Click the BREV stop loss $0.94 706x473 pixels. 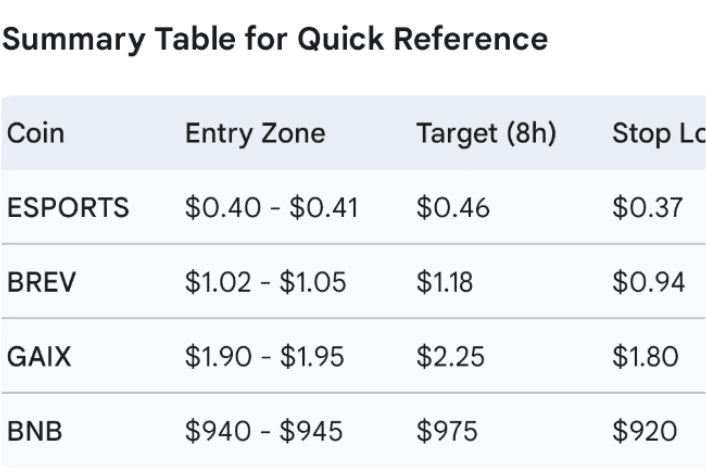click(649, 283)
